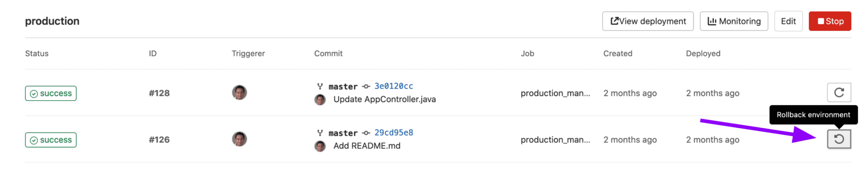Open the Update AppController.java commit message
The image size is (868, 169).
click(384, 99)
